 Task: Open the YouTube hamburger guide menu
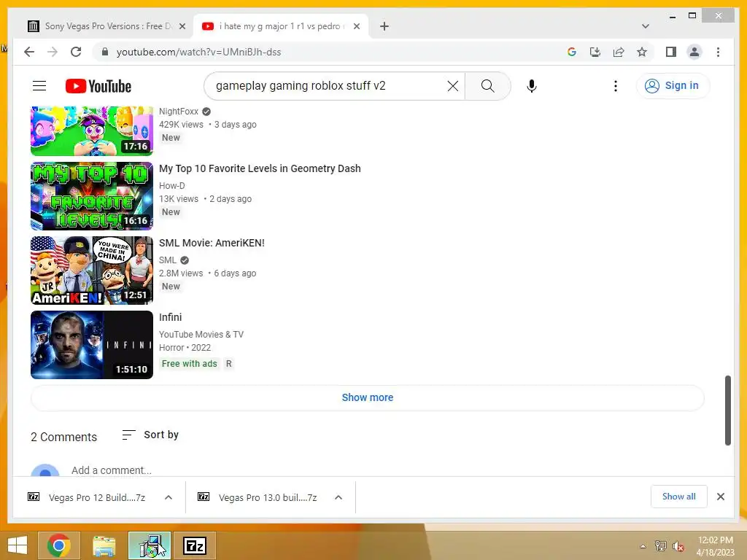click(39, 86)
